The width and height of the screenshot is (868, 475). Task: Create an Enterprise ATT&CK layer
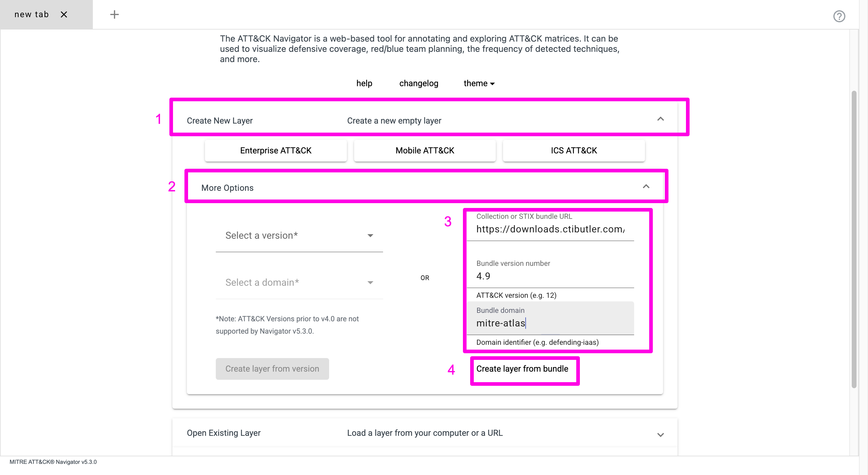click(x=275, y=151)
